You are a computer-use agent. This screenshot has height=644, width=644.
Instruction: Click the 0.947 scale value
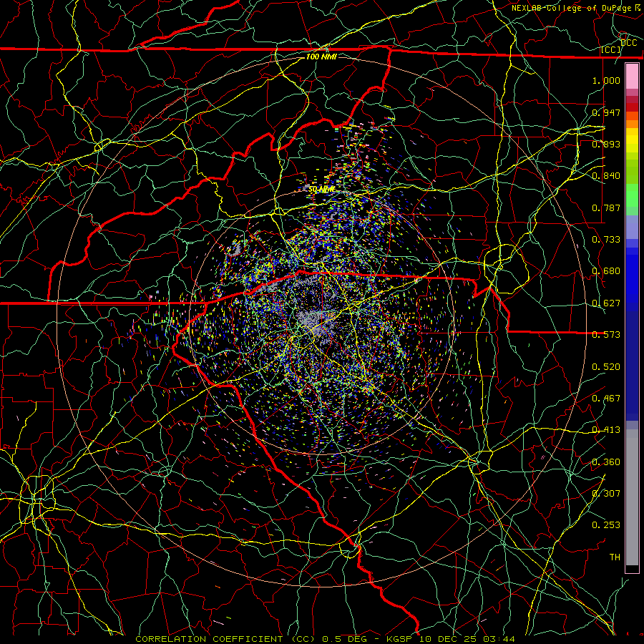[x=606, y=112]
